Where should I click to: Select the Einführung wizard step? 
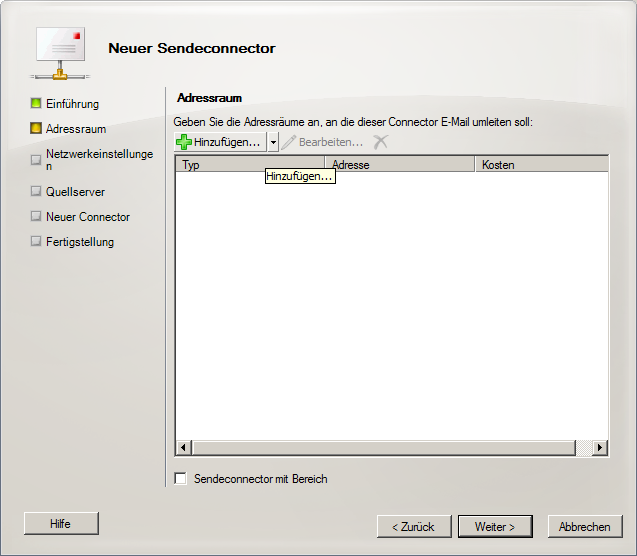pyautogui.click(x=72, y=104)
